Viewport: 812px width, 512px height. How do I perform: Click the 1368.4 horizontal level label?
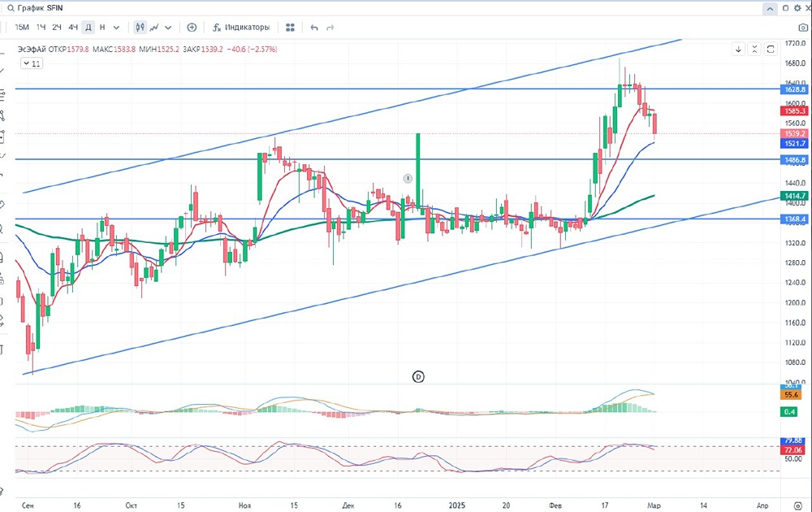point(795,219)
